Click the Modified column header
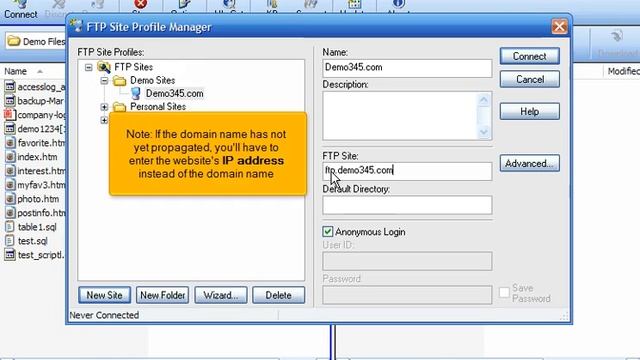640x360 pixels. pyautogui.click(x=623, y=71)
